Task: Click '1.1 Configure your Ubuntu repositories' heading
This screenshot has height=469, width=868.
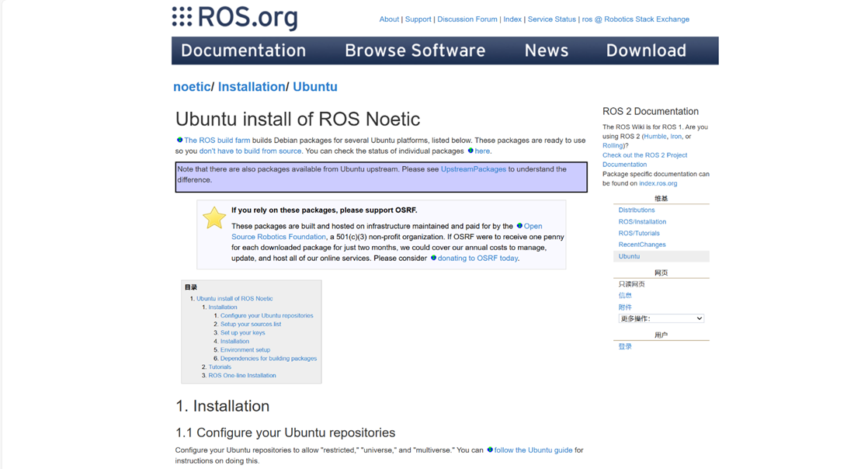Action: click(286, 433)
